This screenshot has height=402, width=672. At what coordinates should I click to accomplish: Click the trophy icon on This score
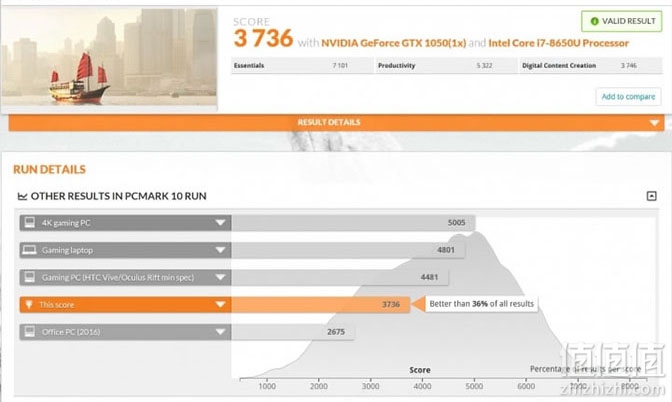(29, 305)
